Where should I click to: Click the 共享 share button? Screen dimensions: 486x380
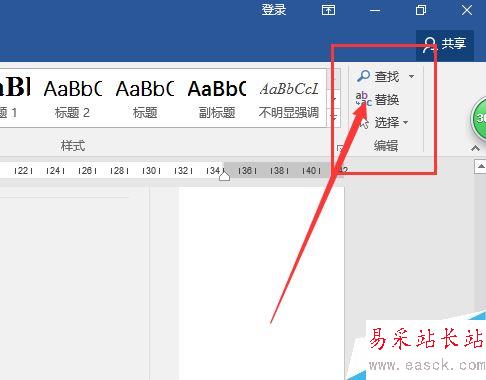point(445,44)
